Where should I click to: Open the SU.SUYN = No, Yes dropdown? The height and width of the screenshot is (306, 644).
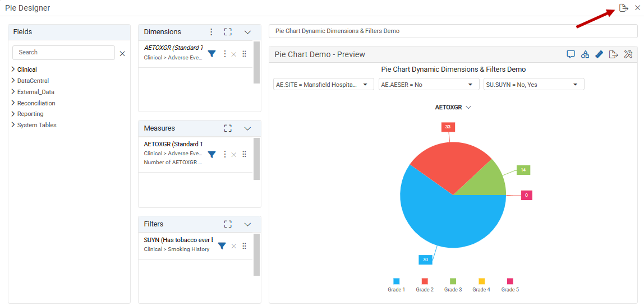(534, 84)
